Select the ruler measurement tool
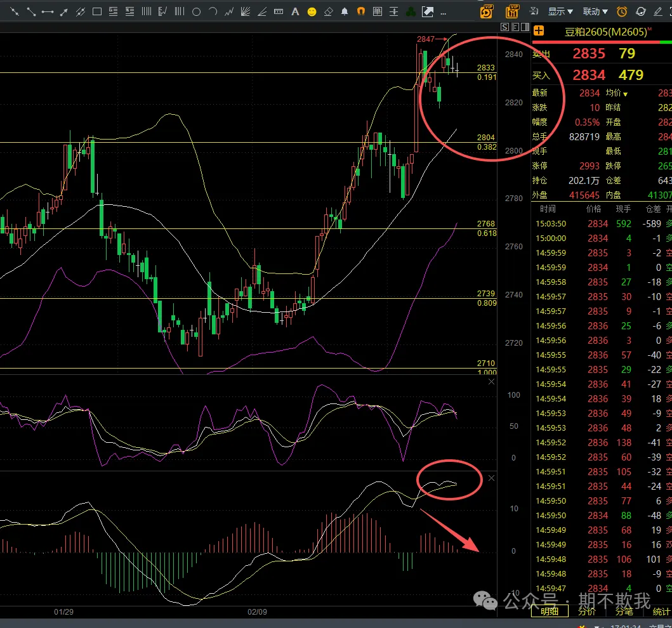This screenshot has width=672, height=628. [x=279, y=12]
